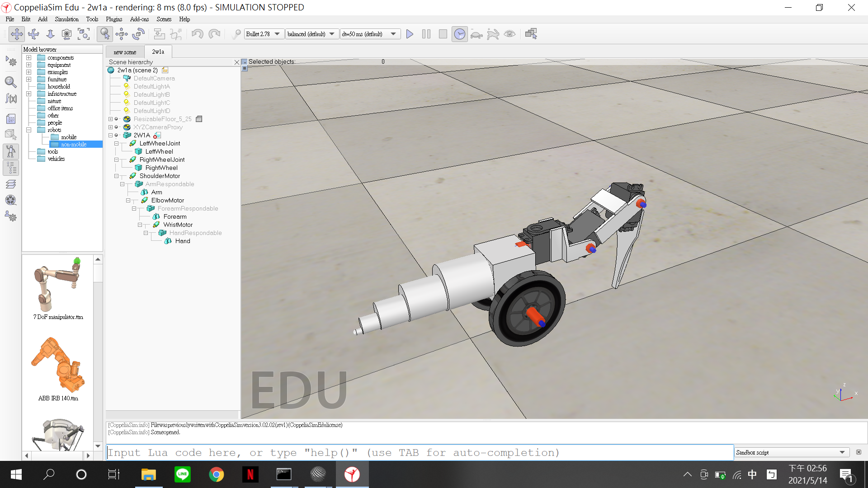Collapse the ShoulderMotor node
The image size is (868, 488).
click(x=116, y=176)
